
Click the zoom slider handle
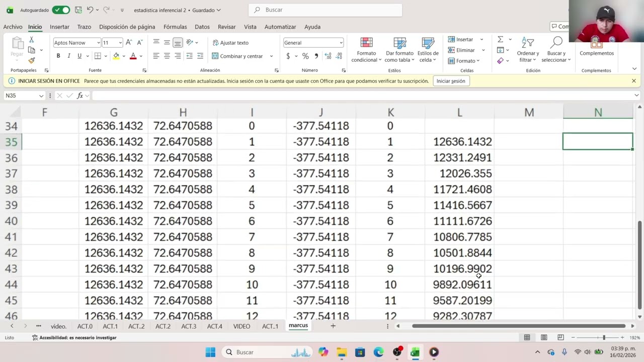point(604,337)
